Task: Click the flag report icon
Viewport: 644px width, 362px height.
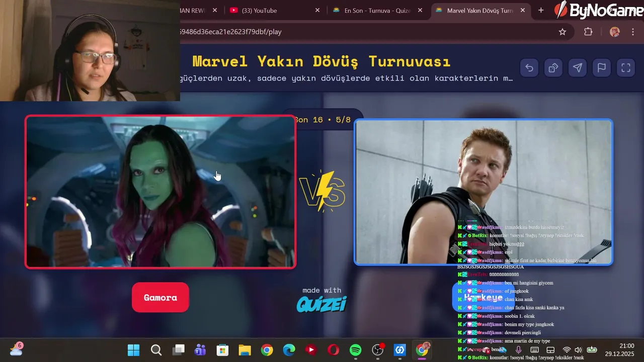Action: coord(602,68)
